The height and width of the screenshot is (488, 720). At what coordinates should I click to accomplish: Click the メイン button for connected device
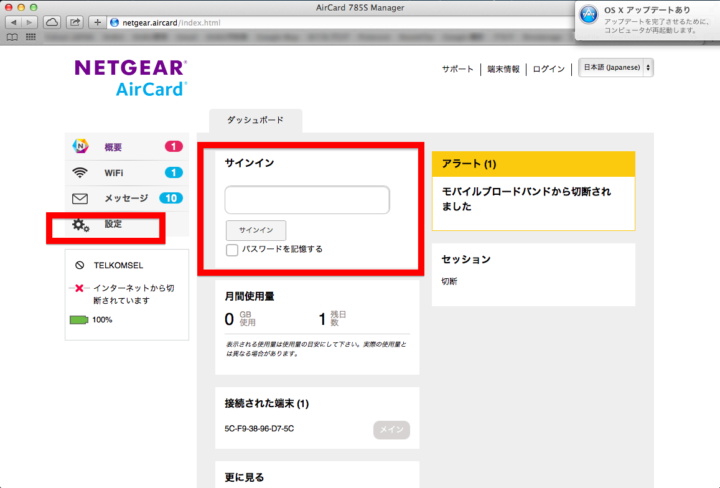click(x=391, y=430)
